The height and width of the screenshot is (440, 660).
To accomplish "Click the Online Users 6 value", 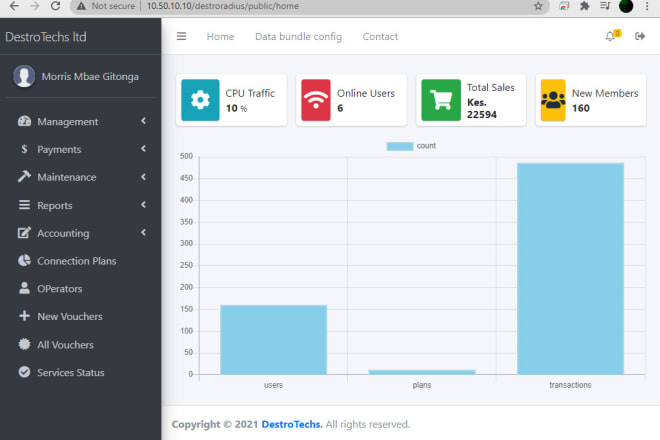I will (x=340, y=108).
